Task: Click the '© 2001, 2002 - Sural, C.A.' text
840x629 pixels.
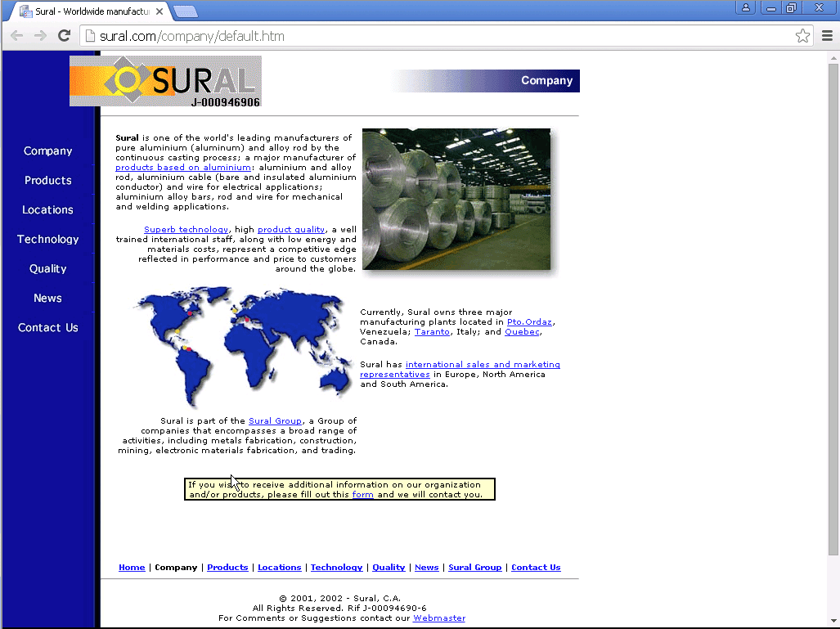Action: 339,599
